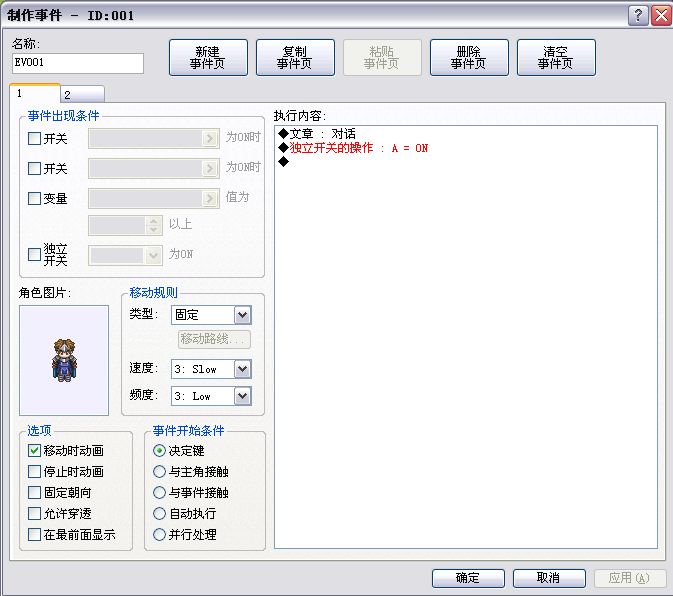Viewport: 673px width, 596px height.
Task: Select event page tab 1
Action: (x=35, y=93)
